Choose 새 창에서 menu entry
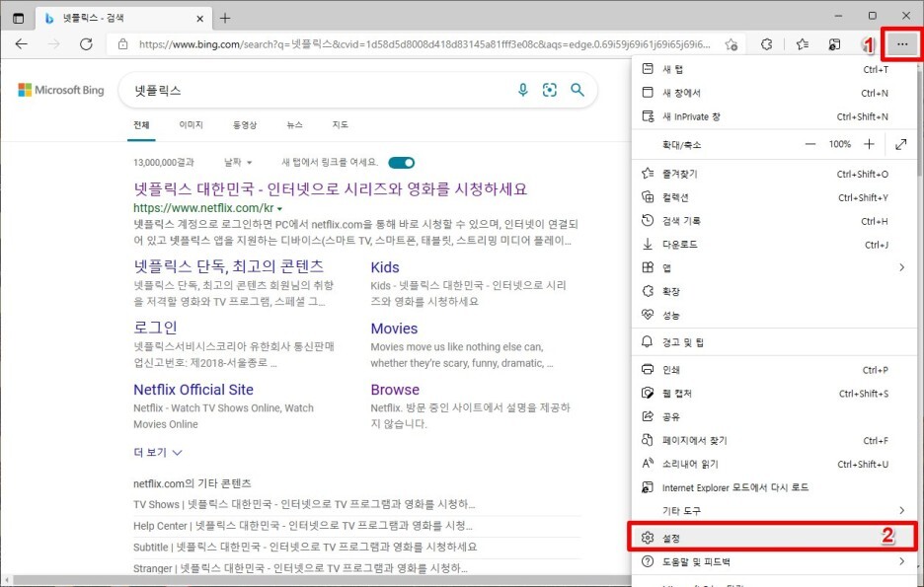Viewport: 924px width, 587px height. [774, 93]
